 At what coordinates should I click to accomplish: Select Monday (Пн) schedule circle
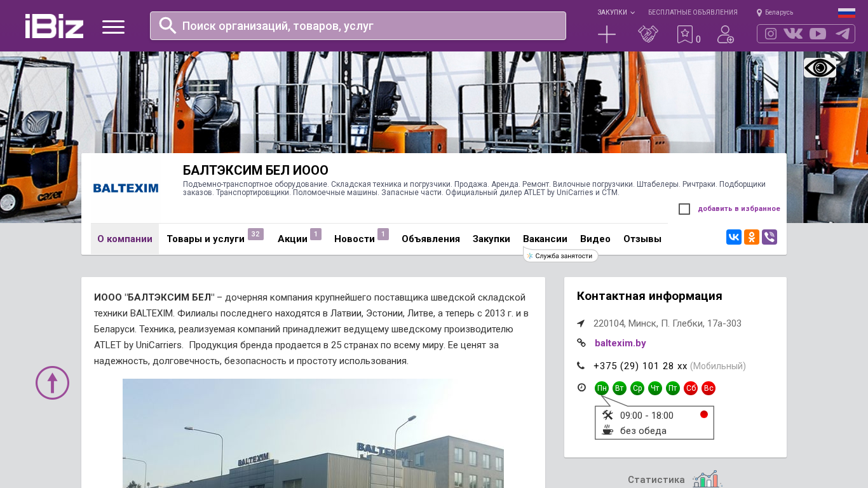pyautogui.click(x=602, y=388)
